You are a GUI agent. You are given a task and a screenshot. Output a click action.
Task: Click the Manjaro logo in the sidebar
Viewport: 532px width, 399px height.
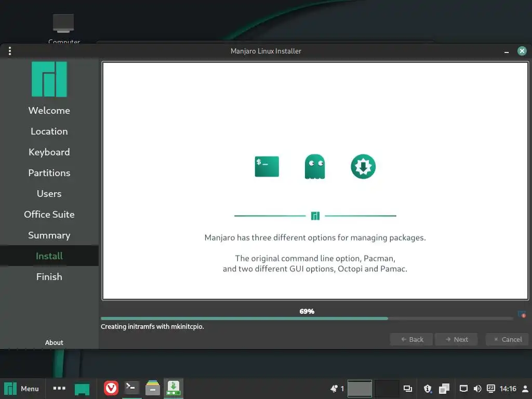[49, 79]
